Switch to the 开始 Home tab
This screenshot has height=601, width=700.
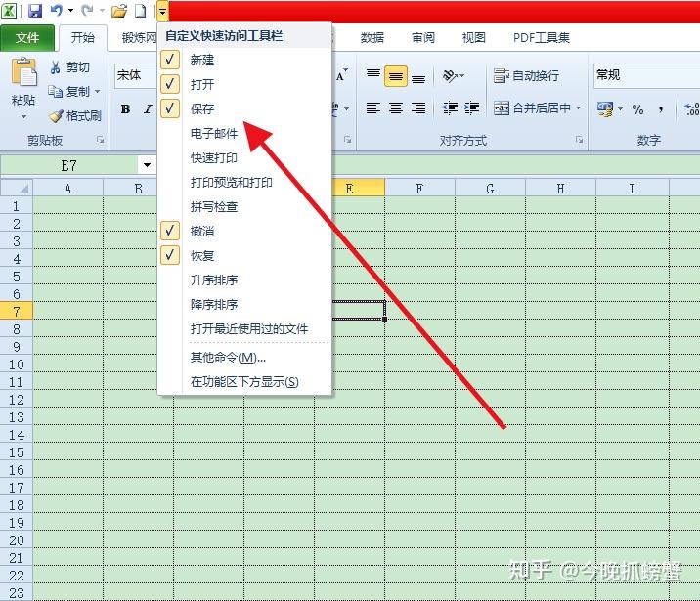(x=83, y=38)
